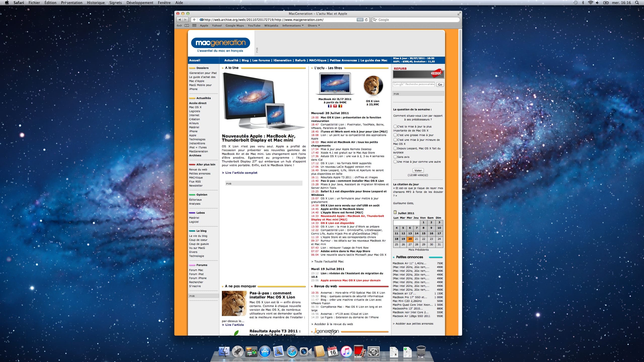Follow 'Lire l'article complet' link

point(239,173)
